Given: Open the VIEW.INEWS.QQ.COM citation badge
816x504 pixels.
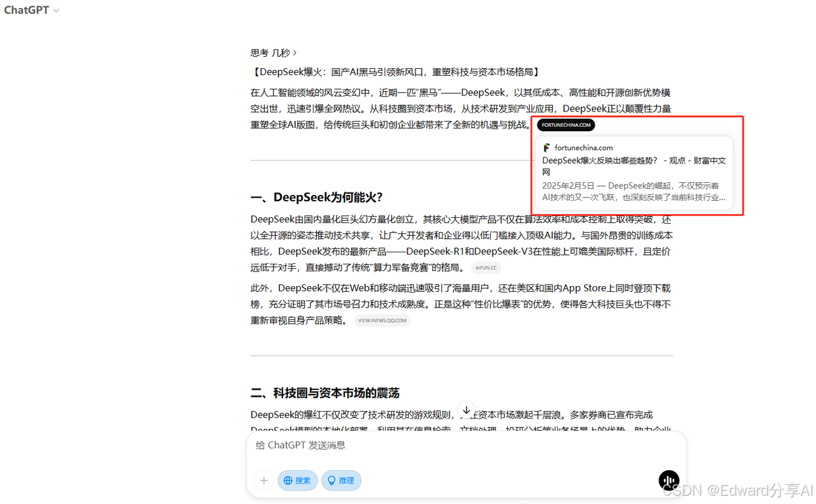Looking at the screenshot, I should point(382,320).
